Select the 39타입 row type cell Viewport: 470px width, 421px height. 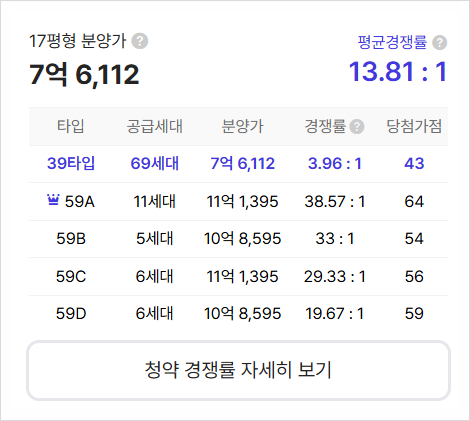[71, 163]
